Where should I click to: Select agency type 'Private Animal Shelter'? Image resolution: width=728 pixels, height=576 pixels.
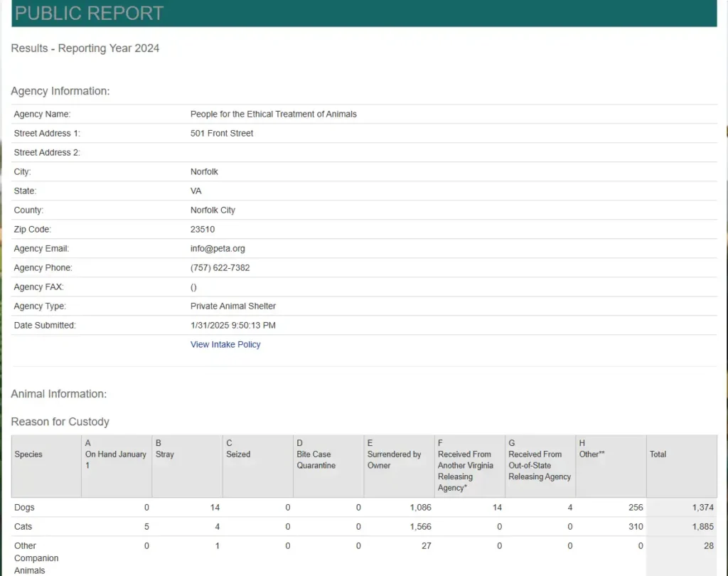(233, 306)
